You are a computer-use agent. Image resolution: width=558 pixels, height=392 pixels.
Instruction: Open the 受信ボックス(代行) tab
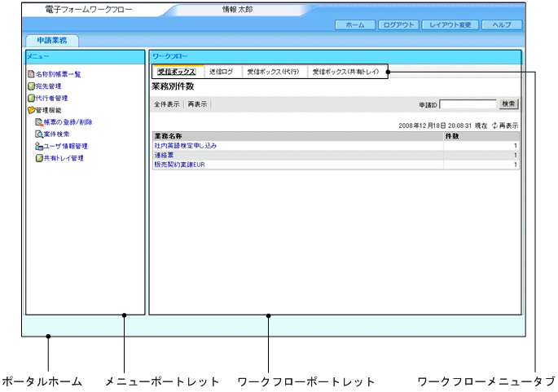pyautogui.click(x=272, y=72)
